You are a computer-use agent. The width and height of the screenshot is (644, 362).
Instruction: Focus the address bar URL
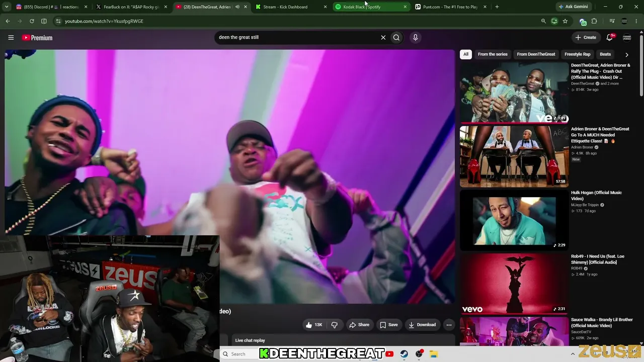coord(104,21)
